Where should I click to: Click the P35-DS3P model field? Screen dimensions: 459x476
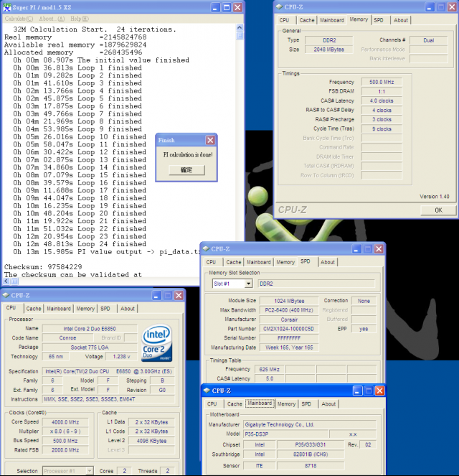[285, 434]
